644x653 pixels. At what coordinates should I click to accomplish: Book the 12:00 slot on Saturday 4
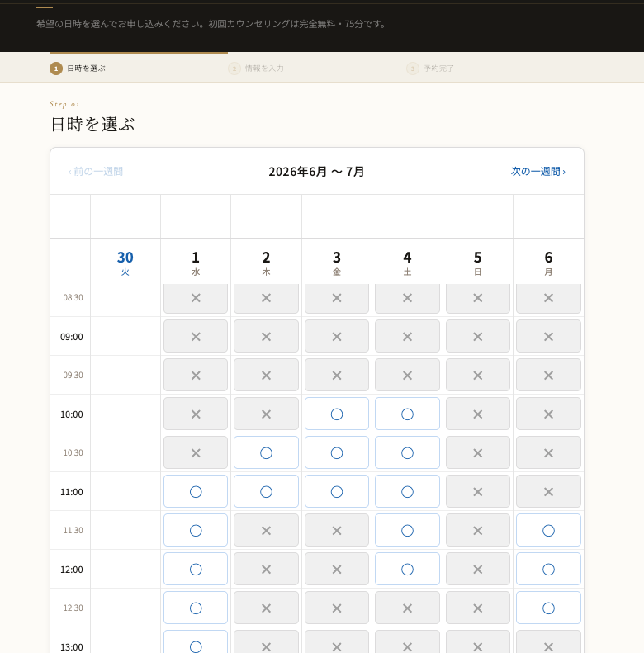click(x=407, y=569)
